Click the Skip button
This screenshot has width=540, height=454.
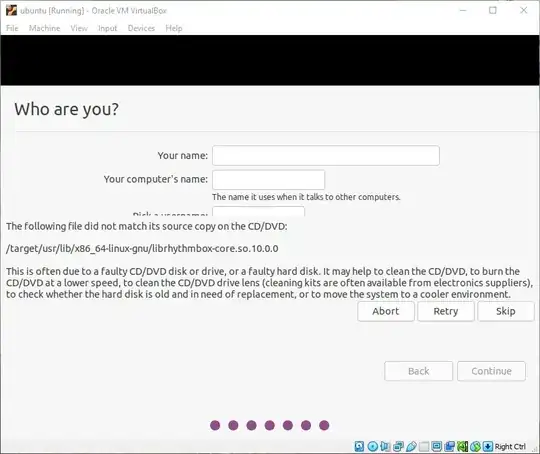(x=506, y=311)
